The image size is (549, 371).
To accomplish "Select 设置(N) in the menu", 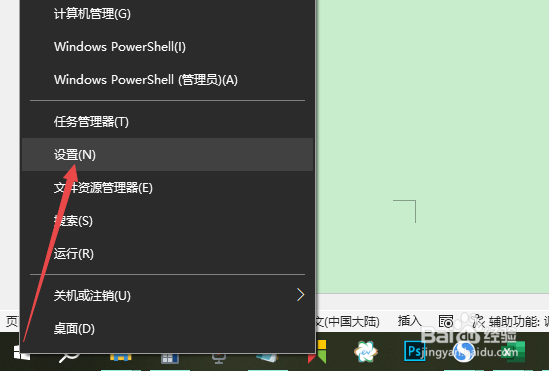I will click(167, 154).
